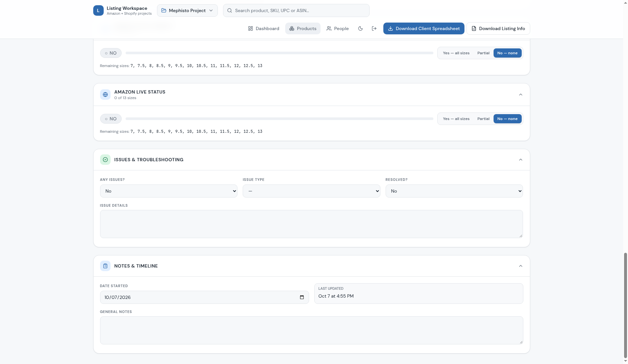Click into the General Notes text area

(x=311, y=330)
